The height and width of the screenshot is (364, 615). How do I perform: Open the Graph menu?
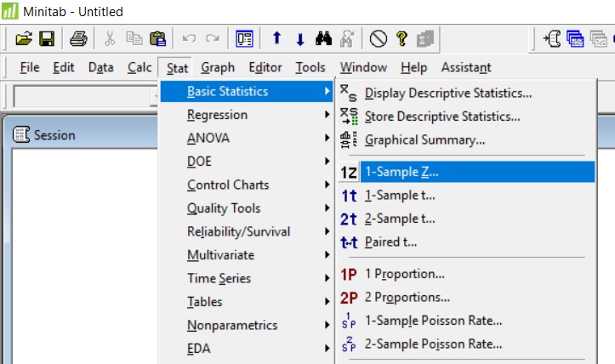click(218, 67)
